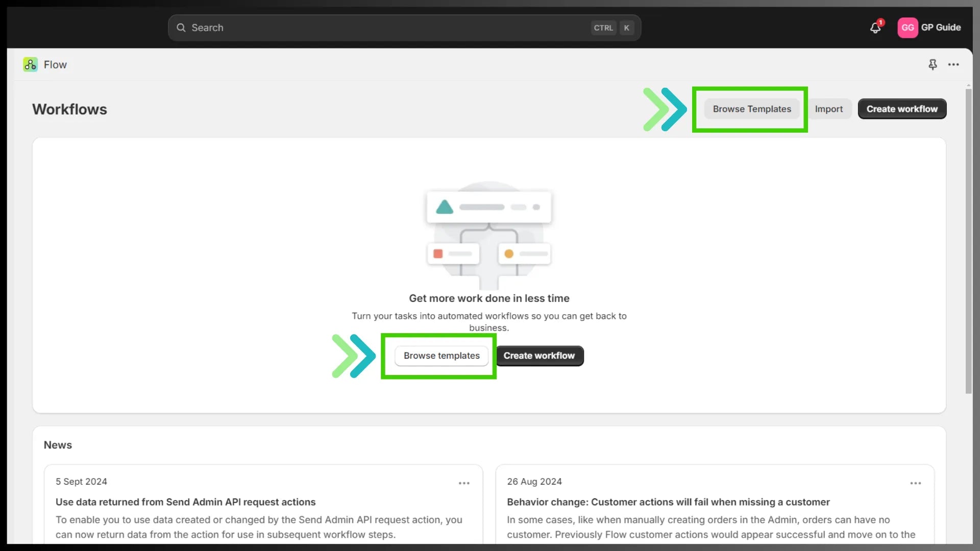Viewport: 980px width, 551px height.
Task: Click Create workflow button
Action: coord(901,108)
